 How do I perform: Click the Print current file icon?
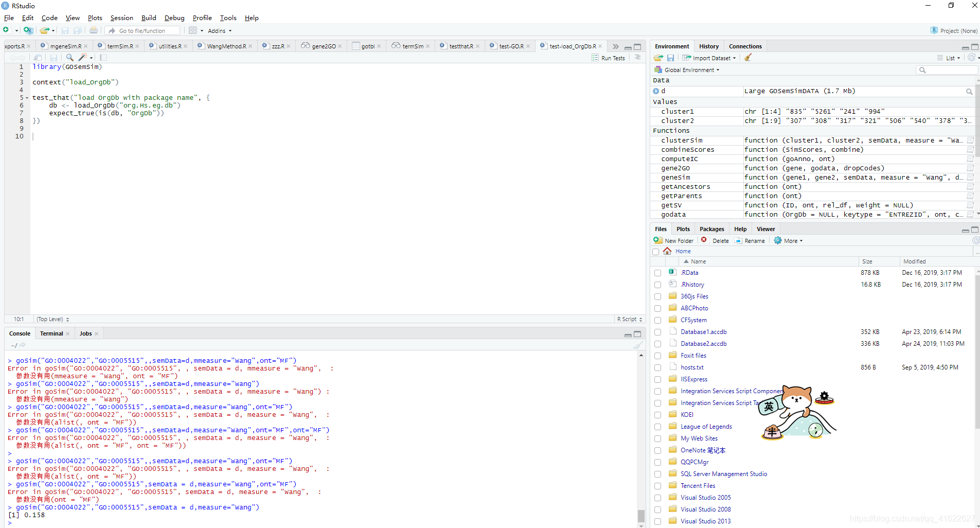coord(94,30)
